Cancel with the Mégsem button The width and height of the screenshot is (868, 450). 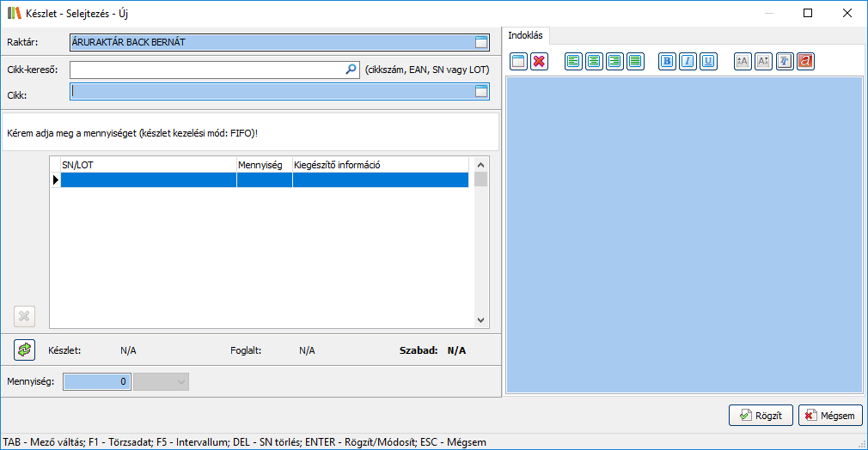pyautogui.click(x=830, y=416)
